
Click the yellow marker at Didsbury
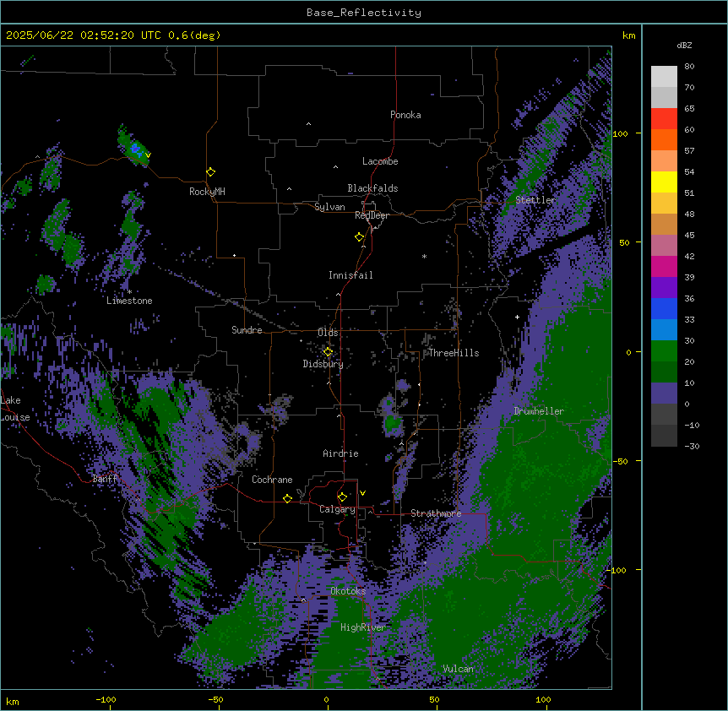click(328, 352)
